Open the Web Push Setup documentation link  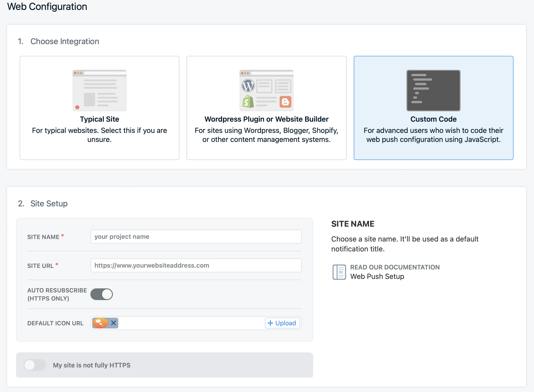pyautogui.click(x=377, y=276)
